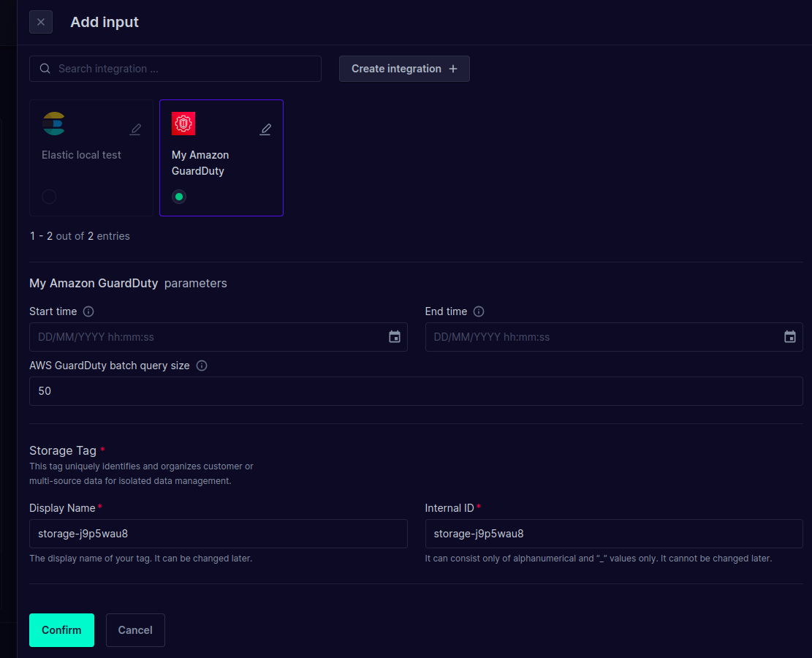
Task: Click the search magnifier icon
Action: pos(45,69)
